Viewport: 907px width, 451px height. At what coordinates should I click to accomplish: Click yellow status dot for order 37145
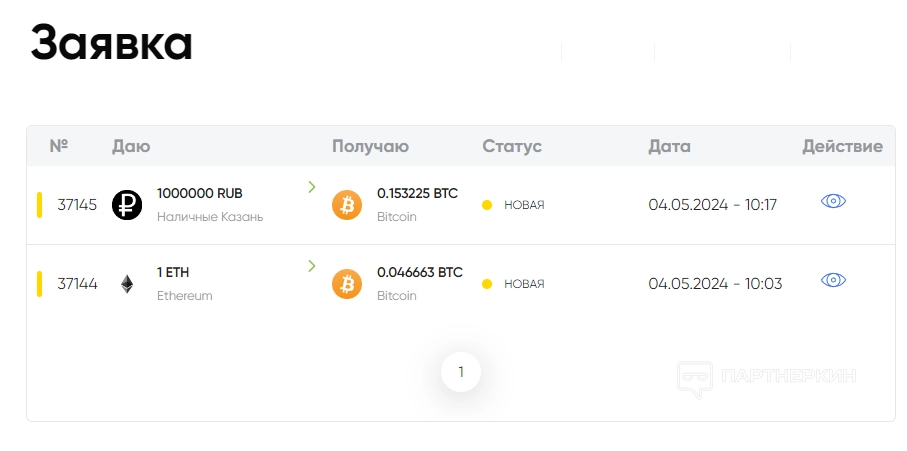click(487, 205)
